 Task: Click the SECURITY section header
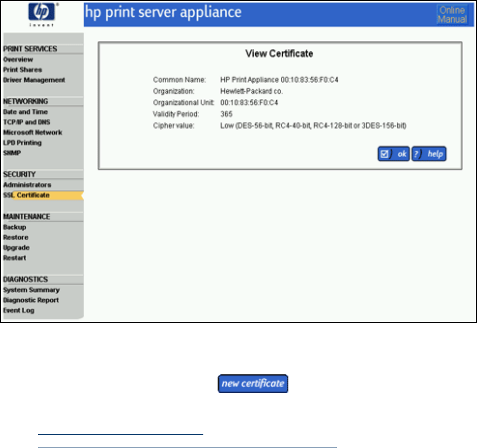click(19, 174)
